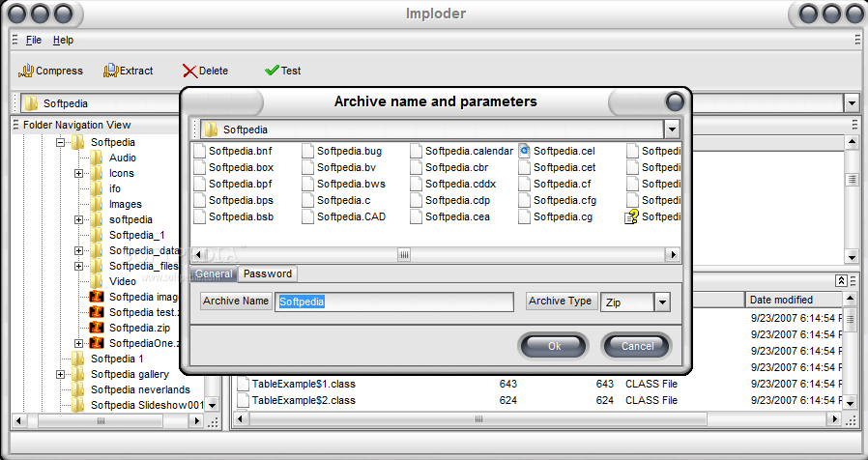Click the red X Delete icon

189,71
